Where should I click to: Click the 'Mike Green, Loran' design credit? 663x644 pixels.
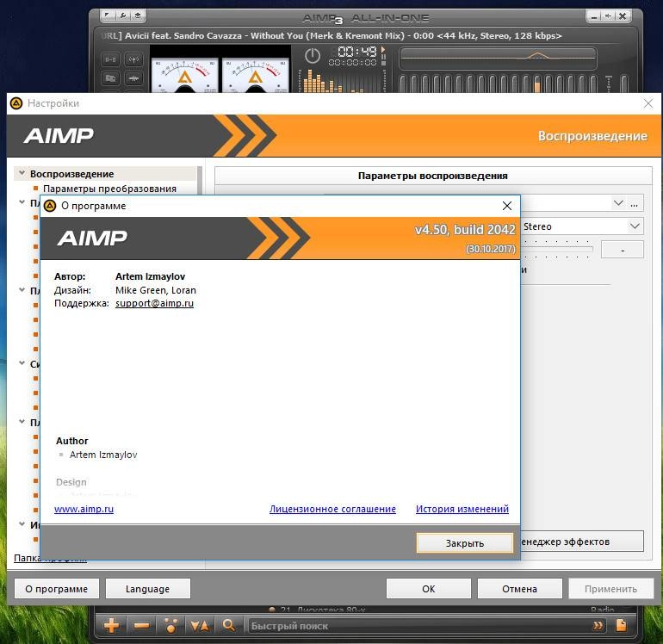coord(156,290)
